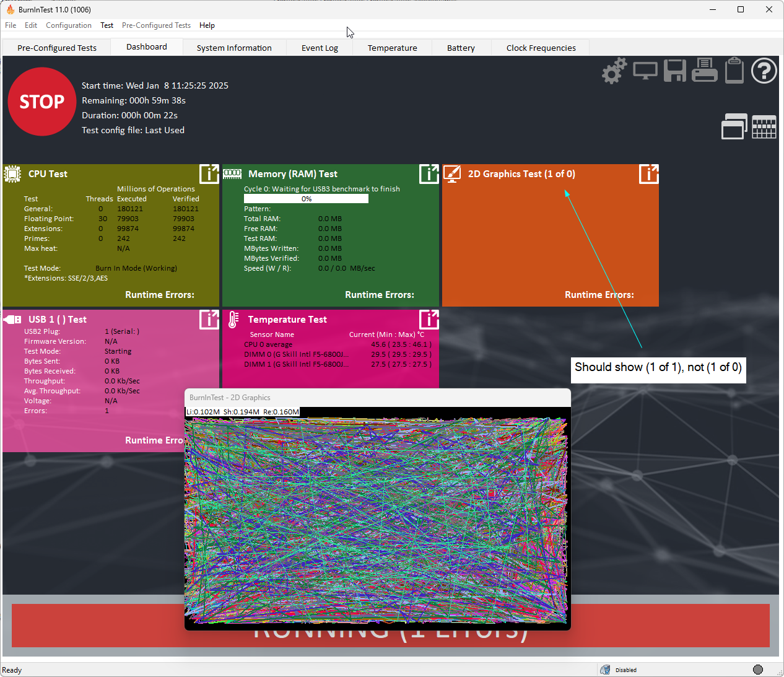This screenshot has width=784, height=677.
Task: Open Temperature Test details icon
Action: (429, 320)
